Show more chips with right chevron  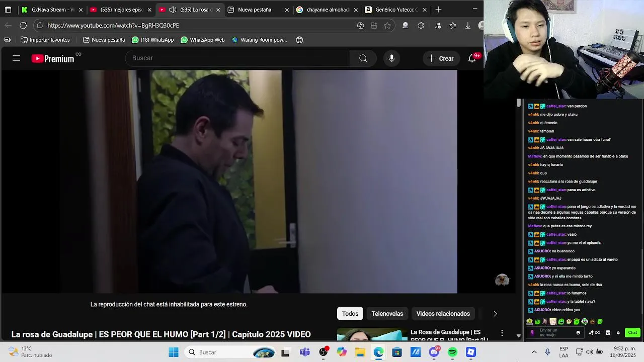[495, 314]
